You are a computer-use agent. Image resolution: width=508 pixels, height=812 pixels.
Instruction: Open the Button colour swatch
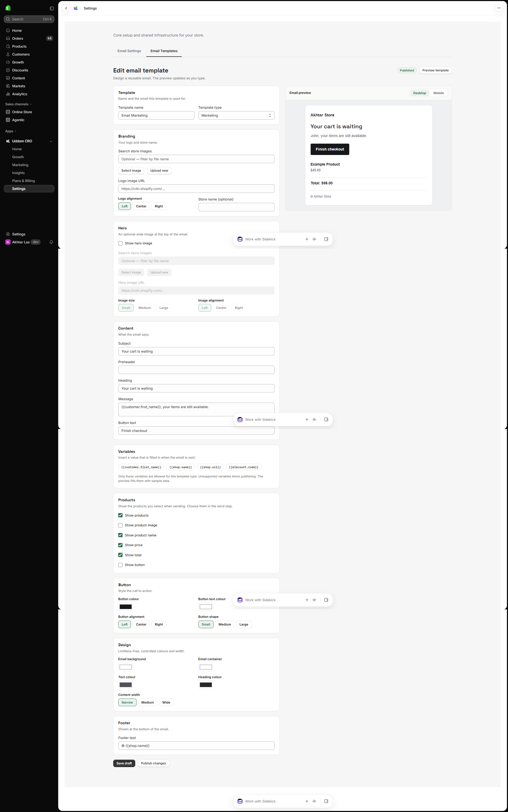tap(126, 607)
